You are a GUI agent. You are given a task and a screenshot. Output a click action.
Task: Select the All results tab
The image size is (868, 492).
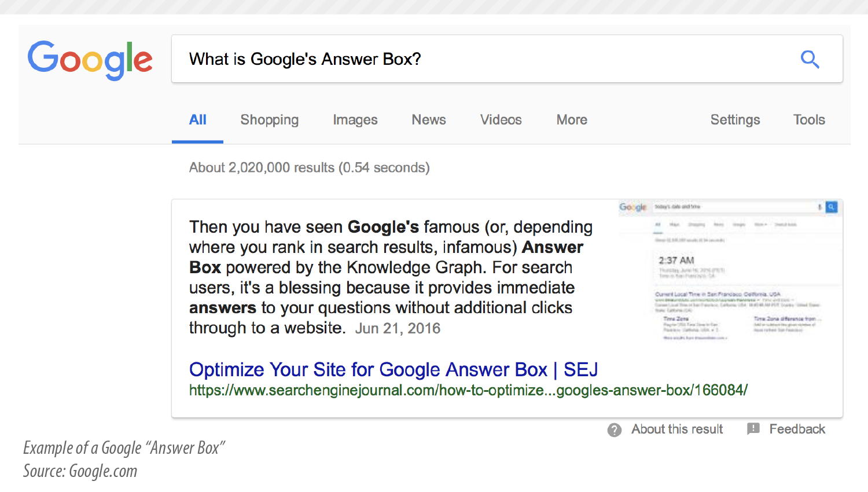pos(197,120)
